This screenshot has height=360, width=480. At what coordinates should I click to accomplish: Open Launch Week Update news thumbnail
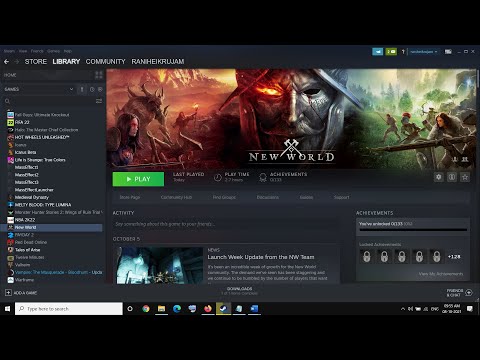(x=159, y=265)
